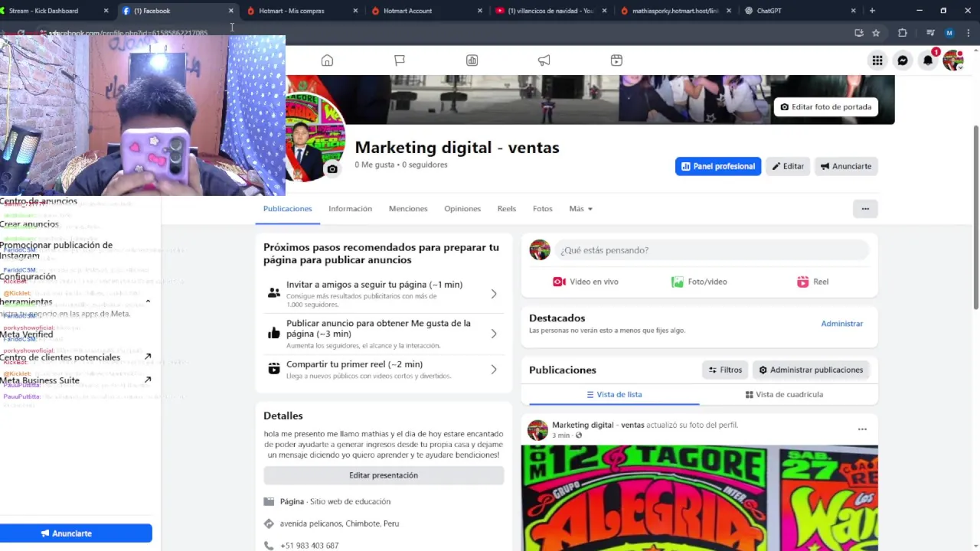980x551 pixels.
Task: Open Invitar a amigos a seguir tu página
Action: click(x=383, y=293)
